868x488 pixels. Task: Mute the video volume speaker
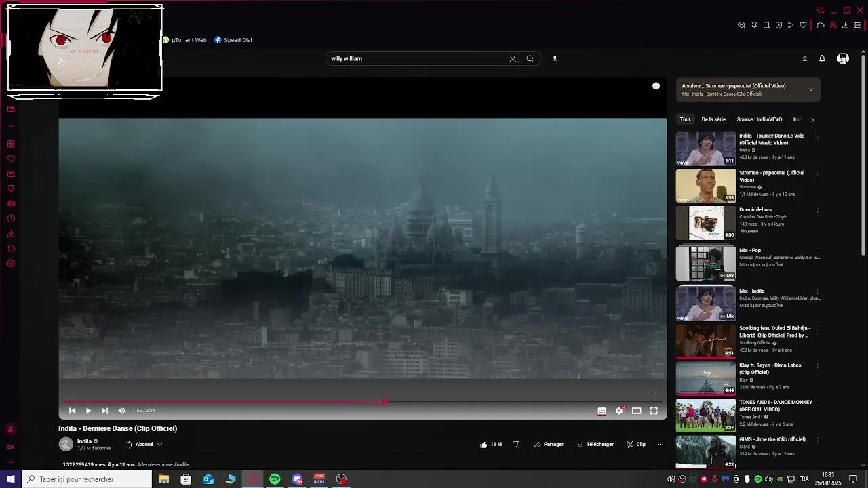pyautogui.click(x=121, y=411)
